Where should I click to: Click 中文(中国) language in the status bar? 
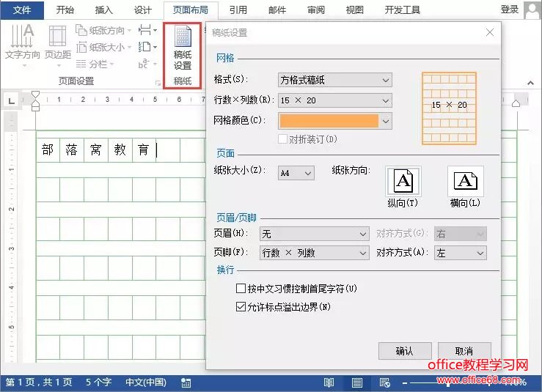[x=145, y=382]
